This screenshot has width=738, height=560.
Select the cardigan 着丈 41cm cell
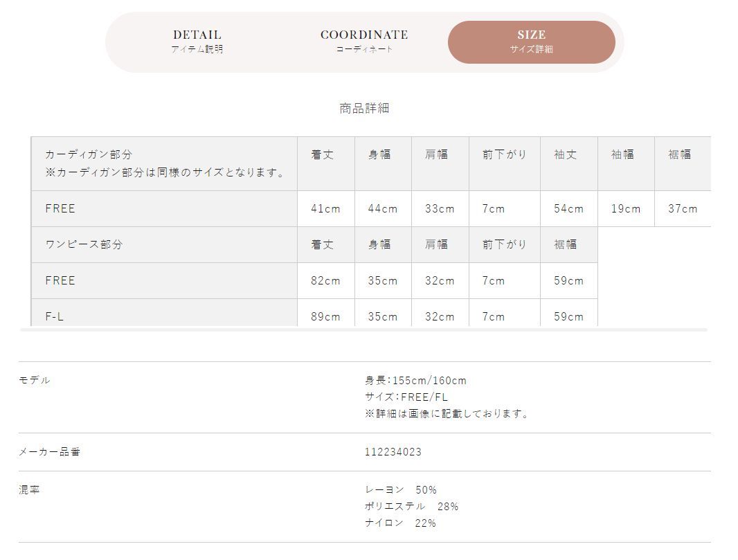tap(325, 208)
